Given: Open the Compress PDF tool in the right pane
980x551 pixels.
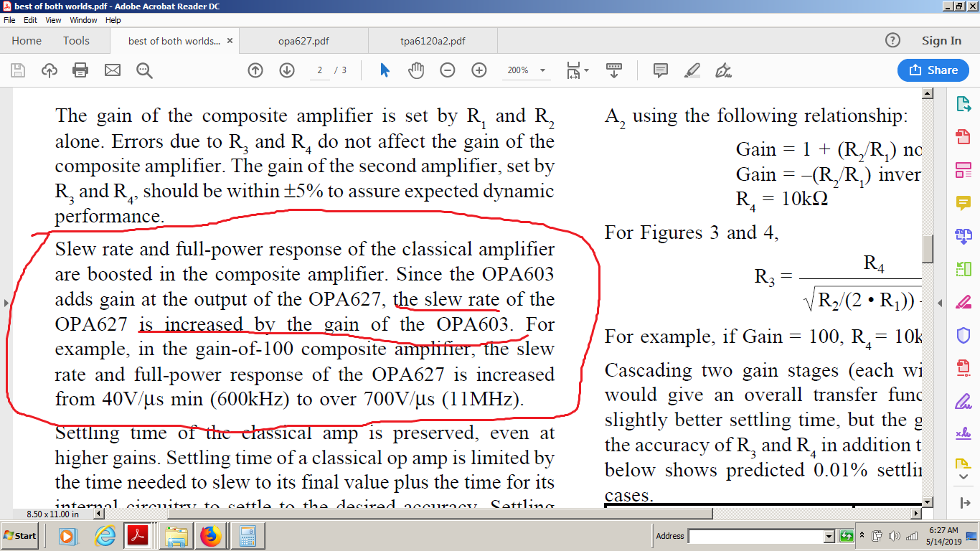Looking at the screenshot, I should [963, 368].
